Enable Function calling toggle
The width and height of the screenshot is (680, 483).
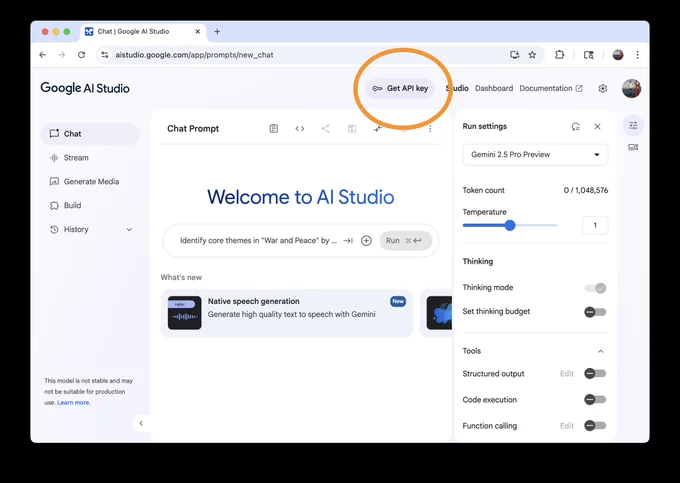(595, 425)
